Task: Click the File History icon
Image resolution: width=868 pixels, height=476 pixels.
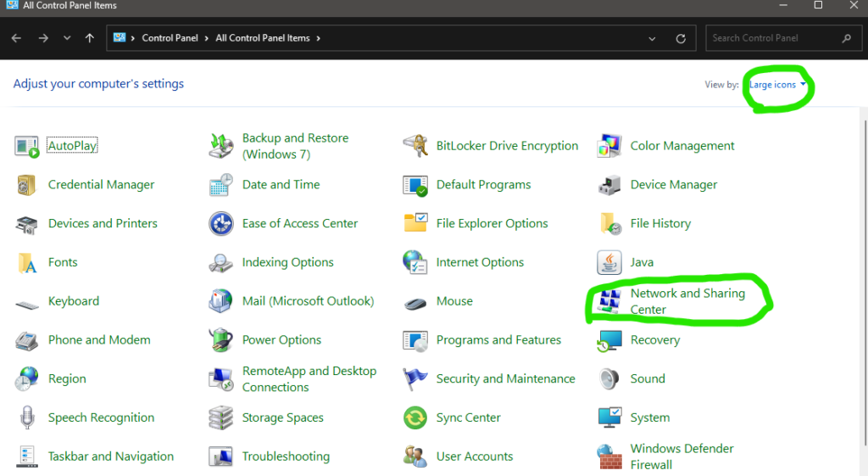Action: [x=610, y=224]
